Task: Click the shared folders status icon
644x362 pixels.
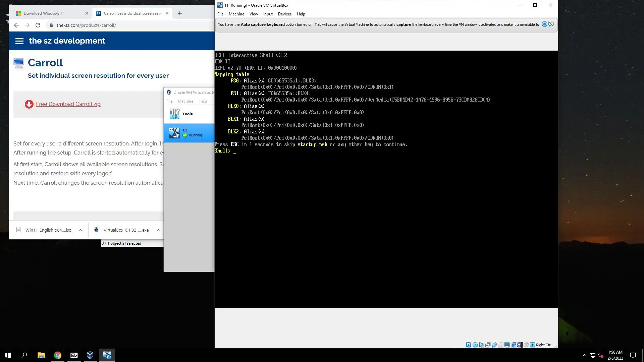Action: click(x=500, y=345)
